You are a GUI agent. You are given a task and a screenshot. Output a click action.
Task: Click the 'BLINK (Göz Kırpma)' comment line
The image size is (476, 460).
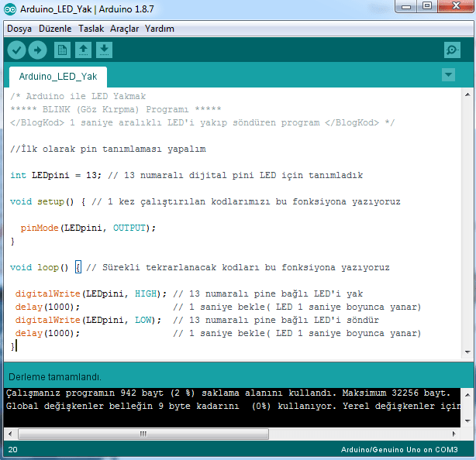[x=116, y=109]
